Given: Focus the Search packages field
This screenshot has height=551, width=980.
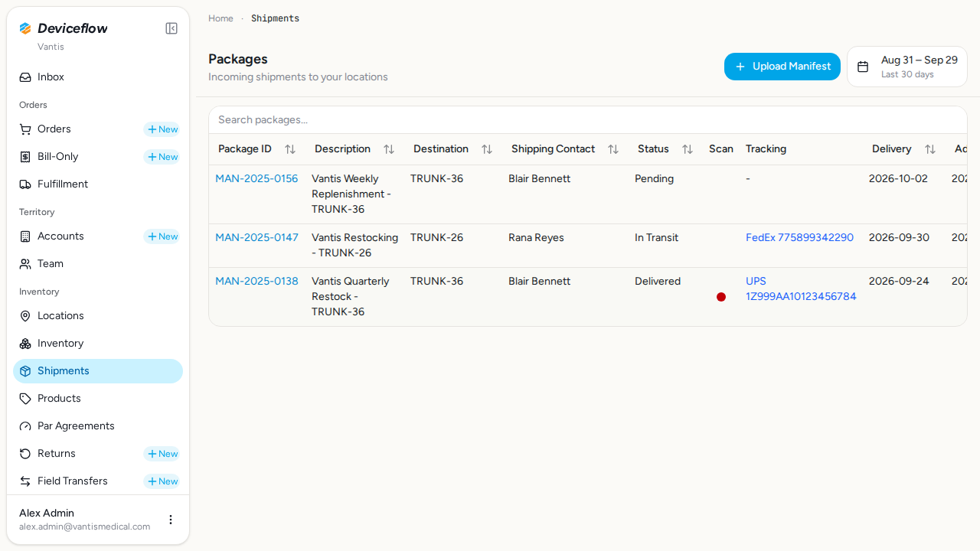Looking at the screenshot, I should 588,120.
